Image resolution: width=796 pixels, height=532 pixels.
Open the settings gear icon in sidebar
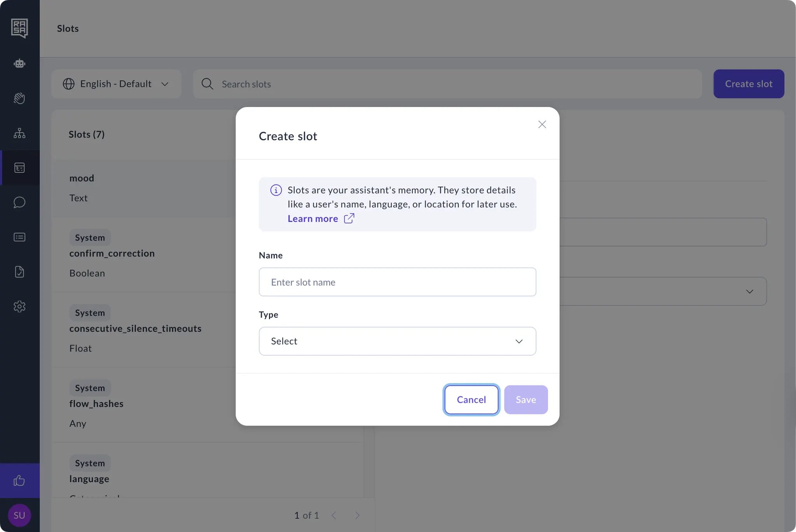click(19, 307)
